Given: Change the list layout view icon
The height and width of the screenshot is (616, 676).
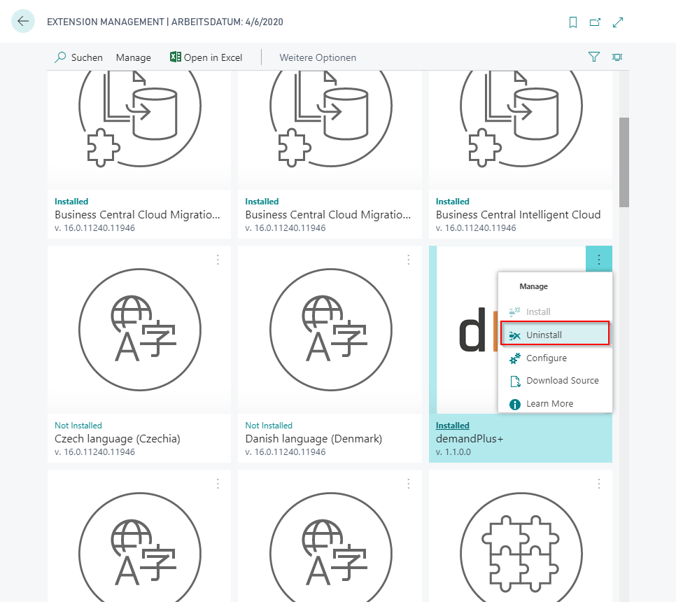Looking at the screenshot, I should point(617,57).
